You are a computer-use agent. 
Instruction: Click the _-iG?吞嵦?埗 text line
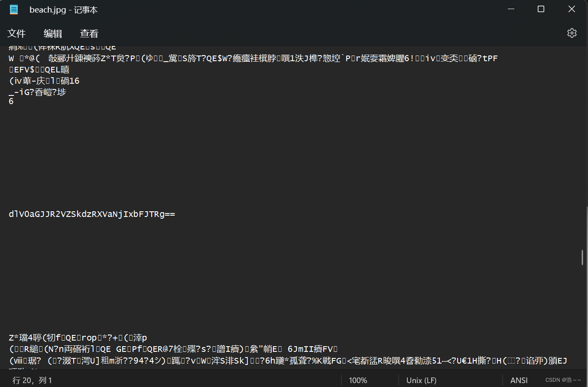[x=37, y=92]
